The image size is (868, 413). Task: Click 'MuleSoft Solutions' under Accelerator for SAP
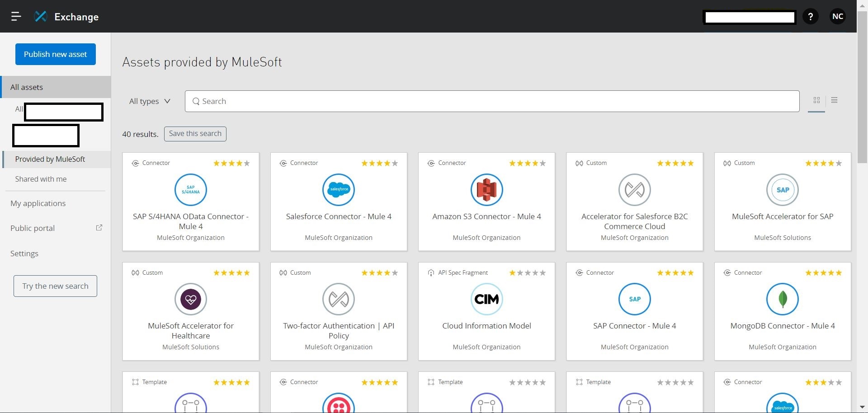(x=783, y=238)
